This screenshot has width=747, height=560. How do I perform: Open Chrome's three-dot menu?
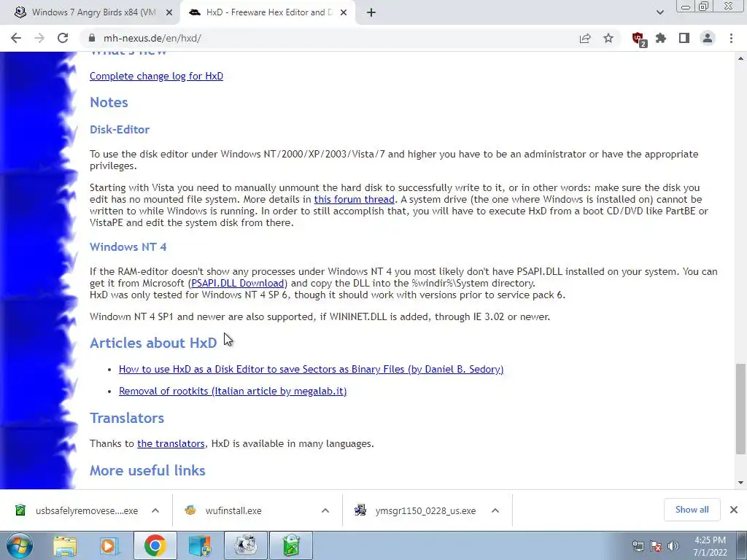click(x=731, y=38)
